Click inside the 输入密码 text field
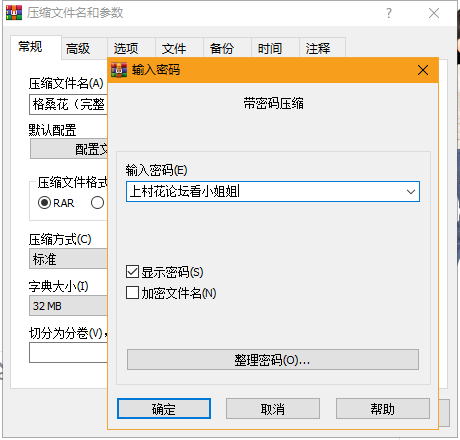This screenshot has width=460, height=440. (265, 192)
